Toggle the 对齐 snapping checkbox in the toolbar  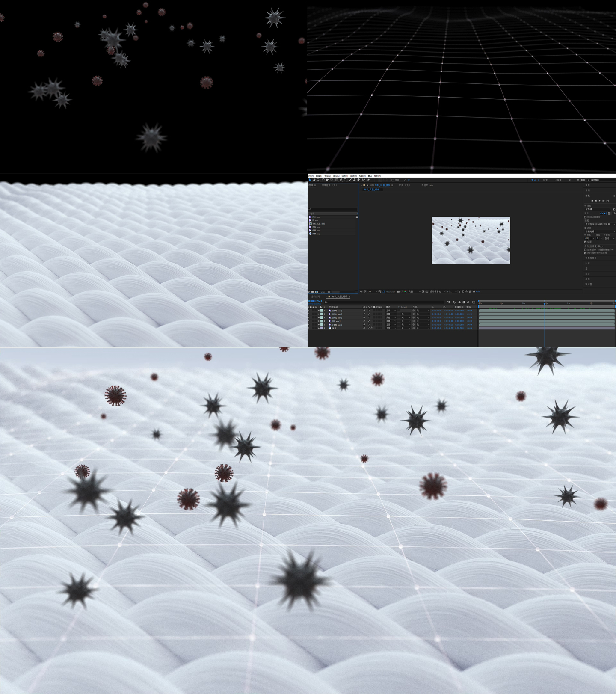pos(393,180)
